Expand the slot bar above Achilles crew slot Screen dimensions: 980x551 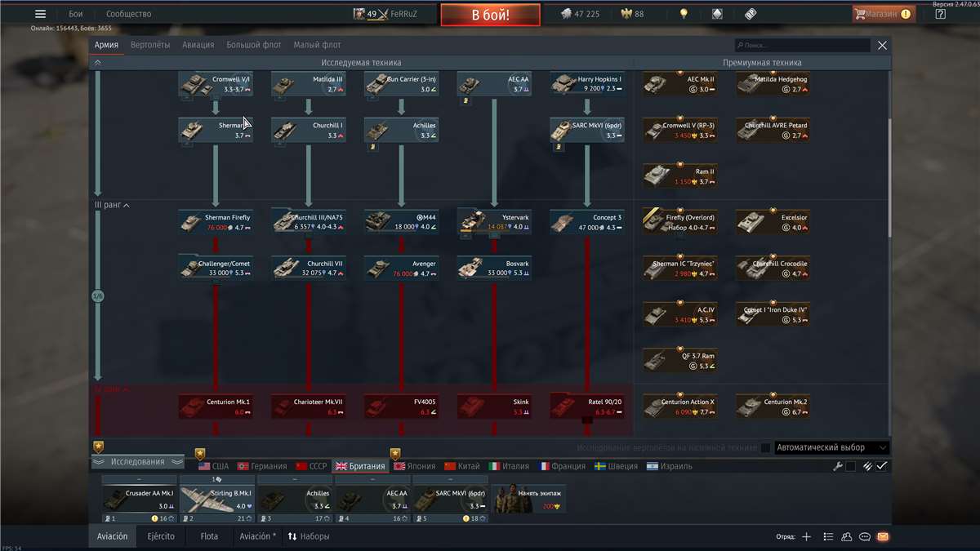pyautogui.click(x=295, y=480)
